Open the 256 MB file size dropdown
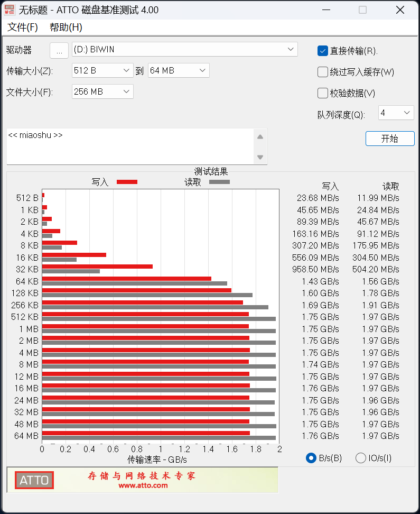420x514 pixels. pos(102,91)
